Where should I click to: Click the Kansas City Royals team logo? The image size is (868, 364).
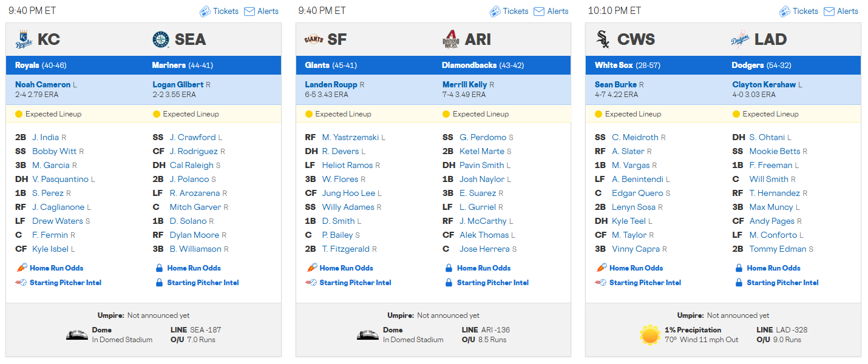click(23, 40)
